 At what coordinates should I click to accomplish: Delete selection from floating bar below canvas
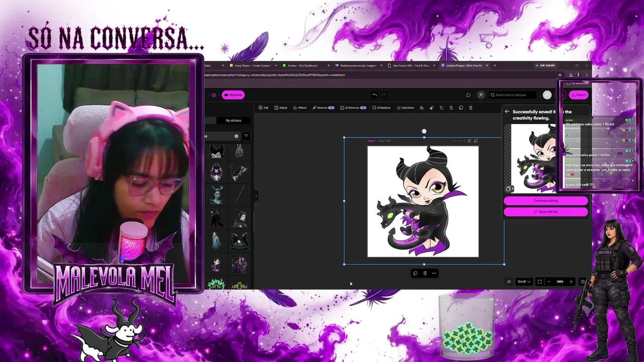pos(425,274)
